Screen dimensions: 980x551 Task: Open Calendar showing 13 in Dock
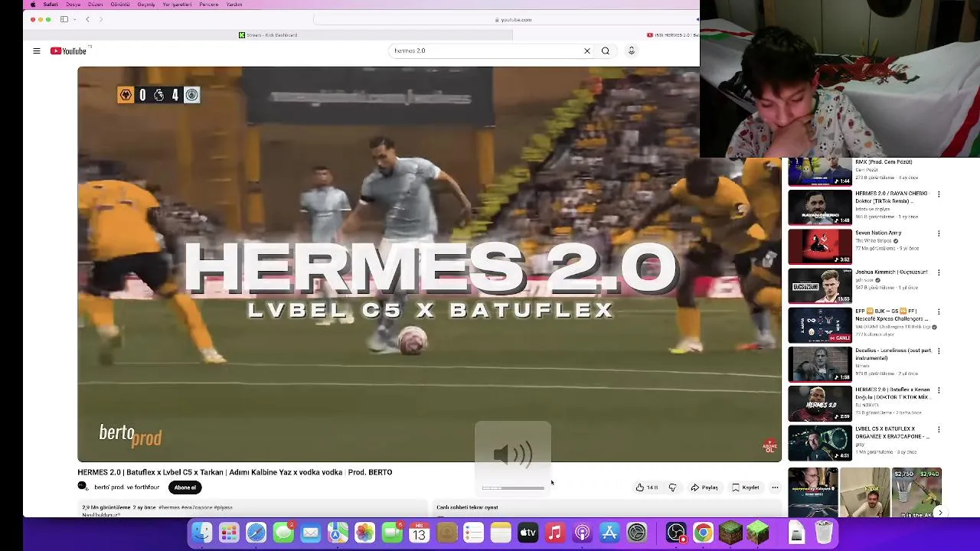420,533
